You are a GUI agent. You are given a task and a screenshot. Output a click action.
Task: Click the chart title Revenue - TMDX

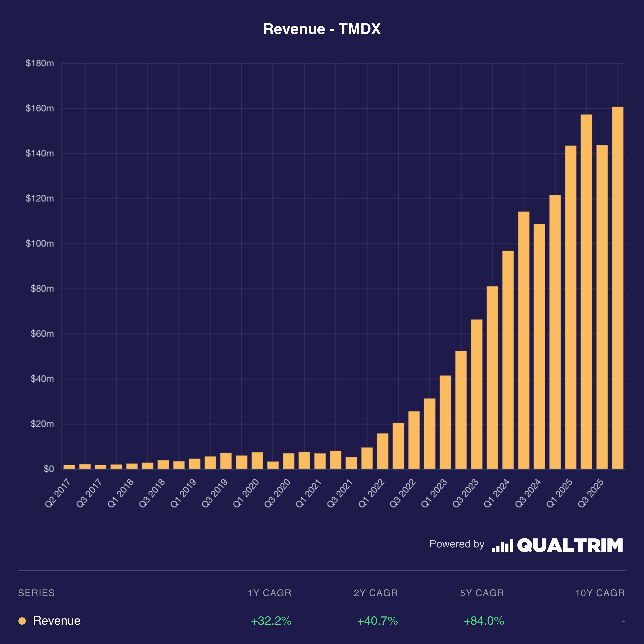(x=322, y=29)
